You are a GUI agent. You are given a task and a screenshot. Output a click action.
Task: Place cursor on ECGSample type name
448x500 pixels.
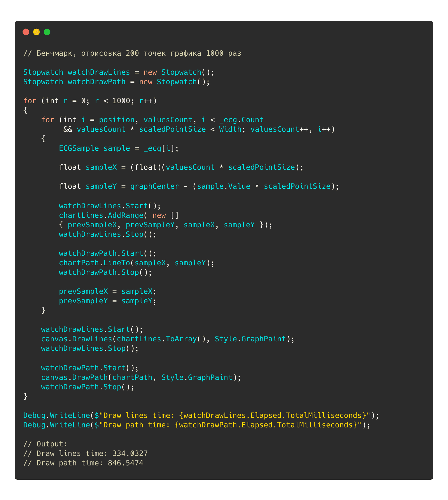(79, 148)
